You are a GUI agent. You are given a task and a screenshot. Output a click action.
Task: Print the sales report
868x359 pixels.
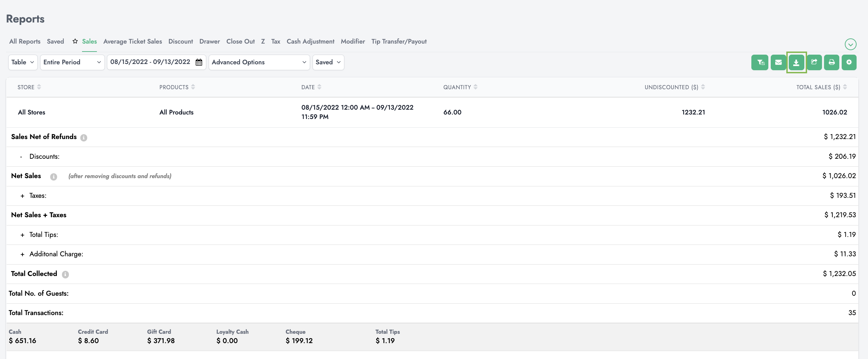[x=831, y=63]
